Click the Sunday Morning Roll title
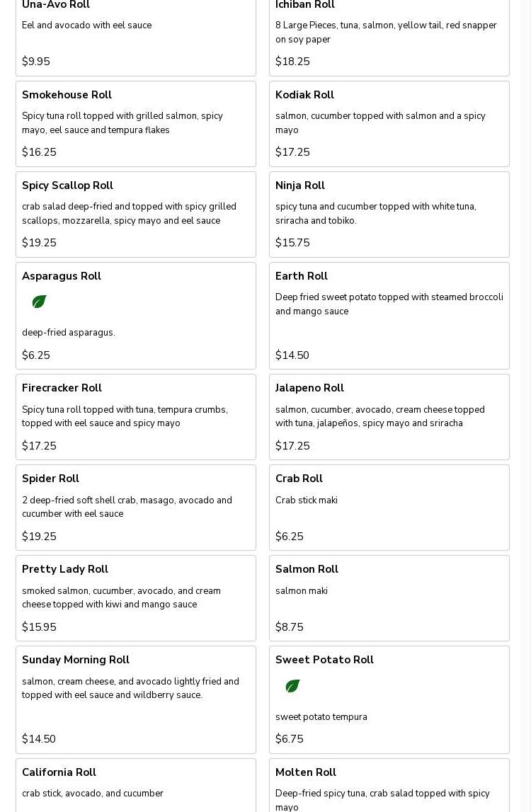The height and width of the screenshot is (812, 531). (x=76, y=660)
